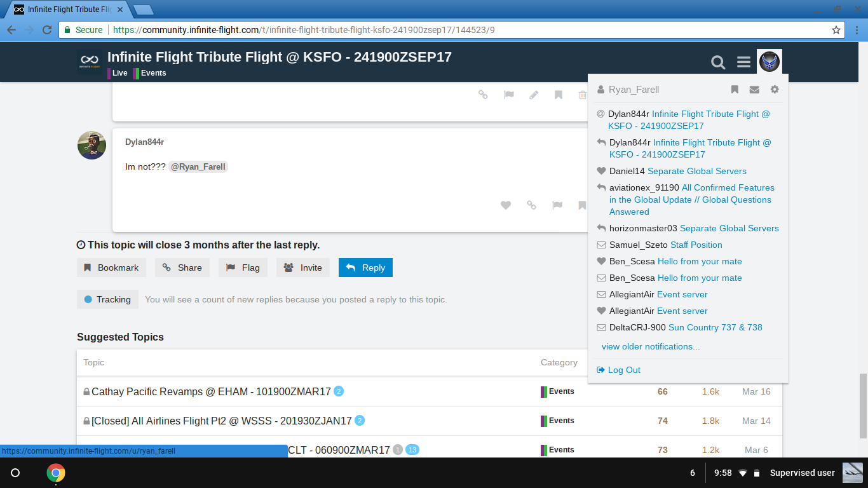The image size is (868, 488).
Task: Open DeltaCRJ-900 Sun Country 737 & 738 notification
Action: click(x=688, y=327)
